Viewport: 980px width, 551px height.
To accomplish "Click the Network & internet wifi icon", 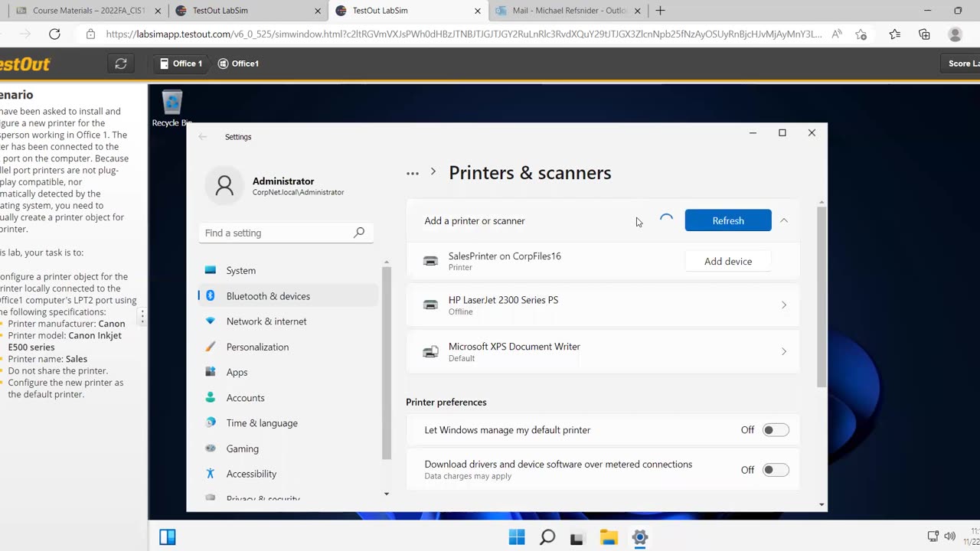I will click(x=211, y=321).
